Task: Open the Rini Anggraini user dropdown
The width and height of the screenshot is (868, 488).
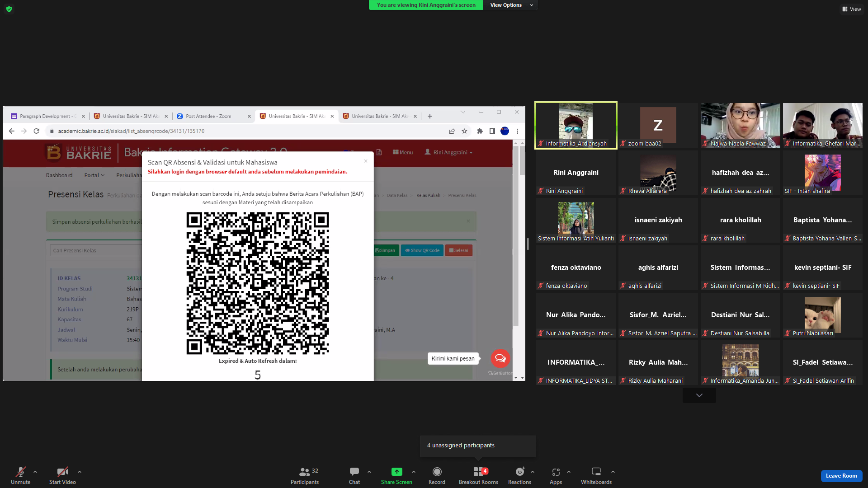Action: coord(448,152)
